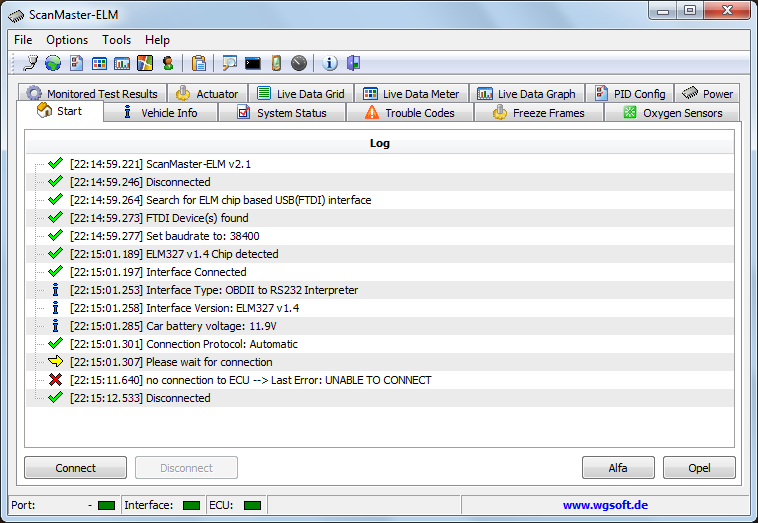Open the Trouble Codes tab
This screenshot has height=523, width=758.
point(410,113)
